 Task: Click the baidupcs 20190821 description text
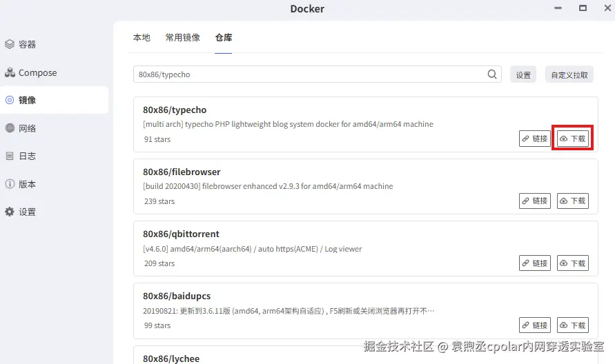[289, 311]
